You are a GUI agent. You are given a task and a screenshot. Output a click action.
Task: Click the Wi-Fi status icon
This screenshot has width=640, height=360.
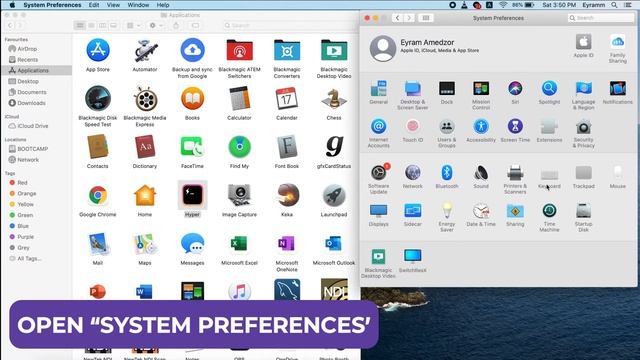[503, 5]
